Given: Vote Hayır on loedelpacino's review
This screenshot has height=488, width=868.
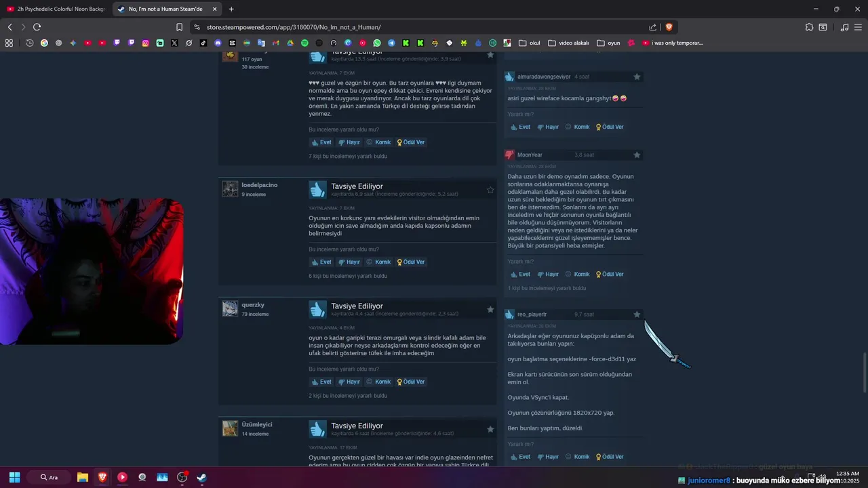Looking at the screenshot, I should (x=349, y=262).
